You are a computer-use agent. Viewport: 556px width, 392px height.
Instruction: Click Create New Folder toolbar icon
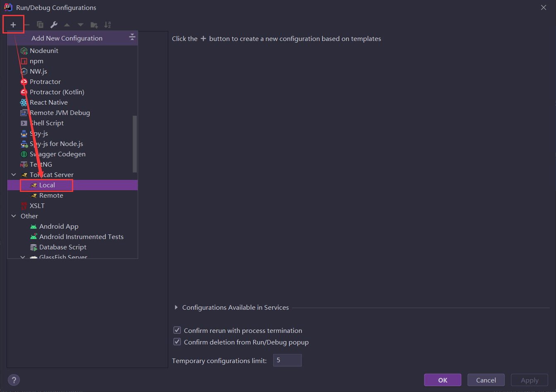(x=94, y=25)
